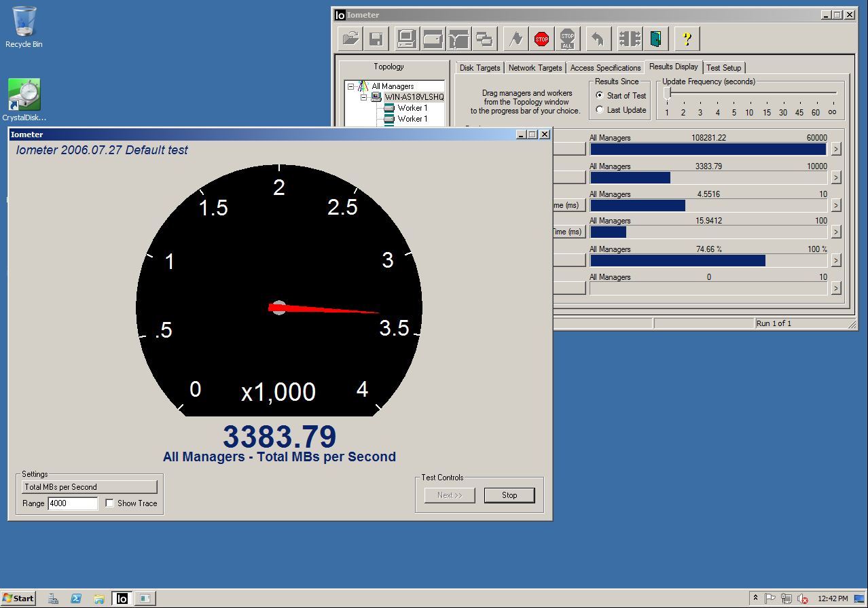Exit Iometer using the door icon

[655, 39]
